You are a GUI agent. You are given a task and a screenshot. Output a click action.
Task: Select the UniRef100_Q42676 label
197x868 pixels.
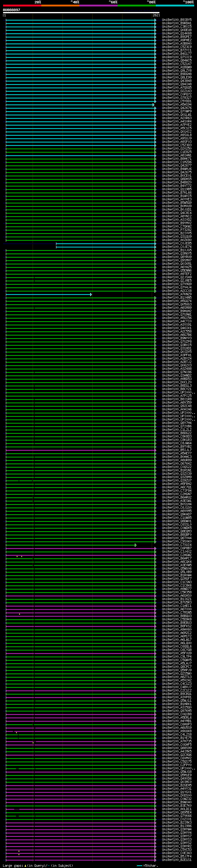pyautogui.click(x=176, y=108)
